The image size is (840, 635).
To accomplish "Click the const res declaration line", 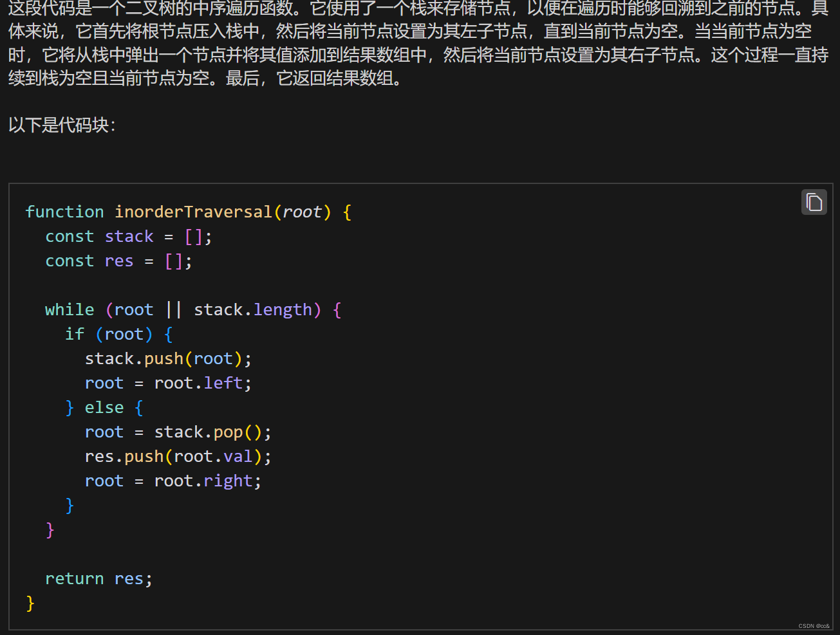I will (118, 261).
